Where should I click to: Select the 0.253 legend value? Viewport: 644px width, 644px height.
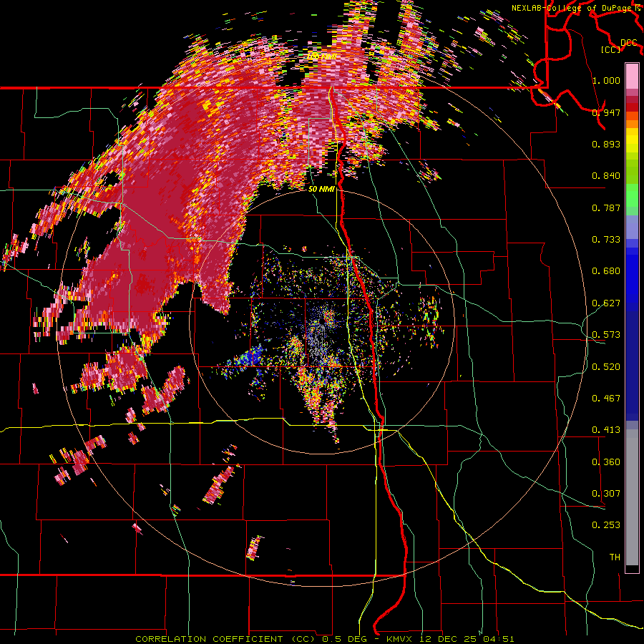tap(606, 525)
